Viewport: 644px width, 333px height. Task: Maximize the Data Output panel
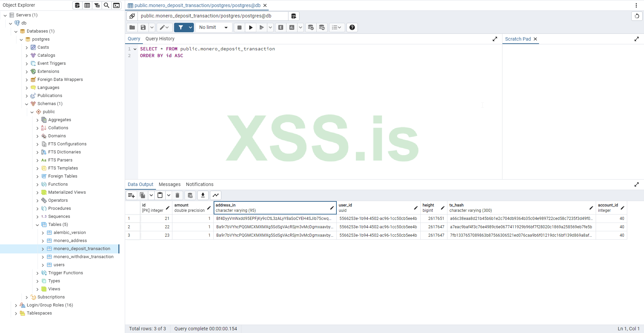point(637,185)
